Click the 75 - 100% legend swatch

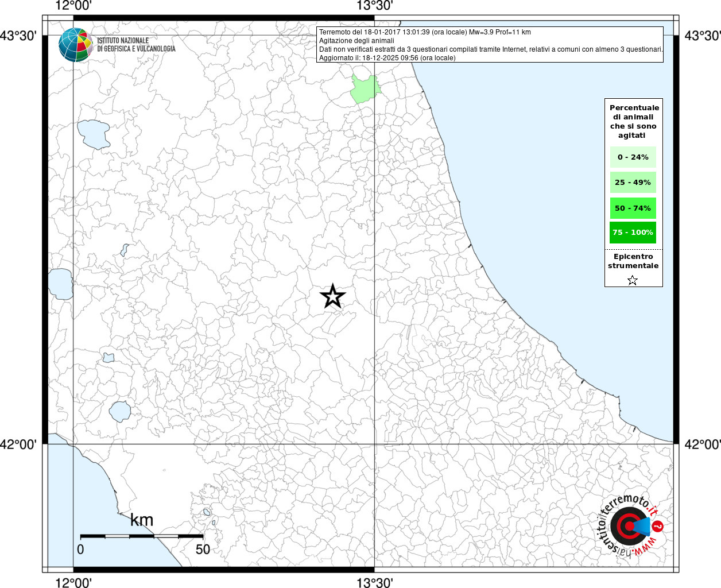[x=633, y=233]
